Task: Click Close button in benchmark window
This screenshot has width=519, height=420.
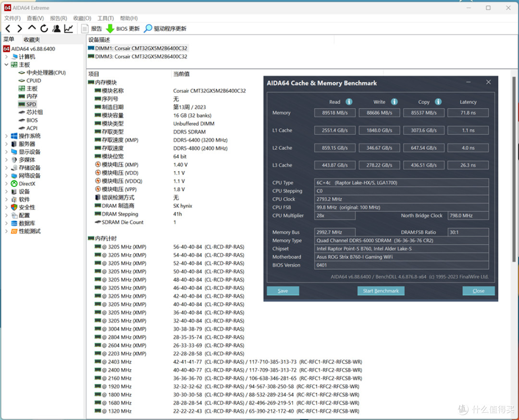Action: tap(478, 291)
